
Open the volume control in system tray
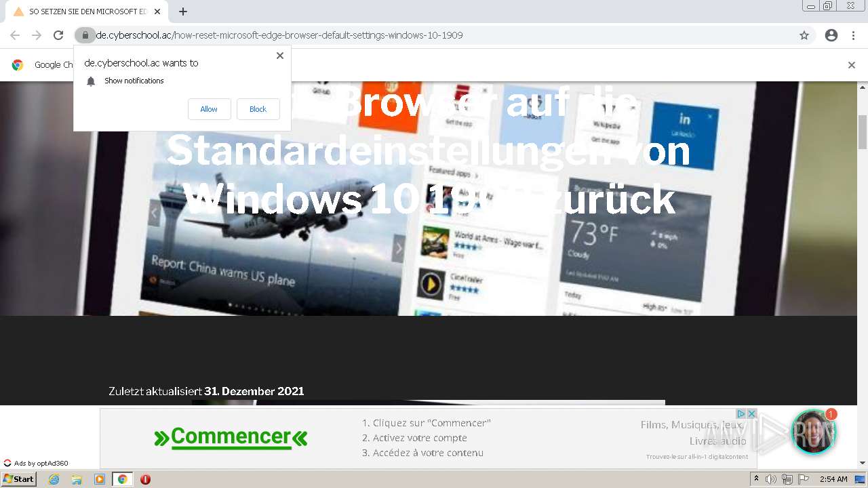[771, 479]
